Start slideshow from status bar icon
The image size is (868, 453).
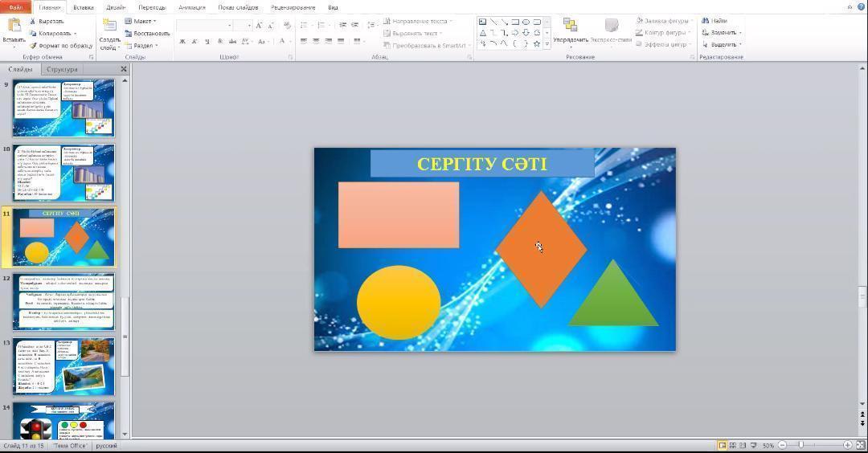click(752, 445)
